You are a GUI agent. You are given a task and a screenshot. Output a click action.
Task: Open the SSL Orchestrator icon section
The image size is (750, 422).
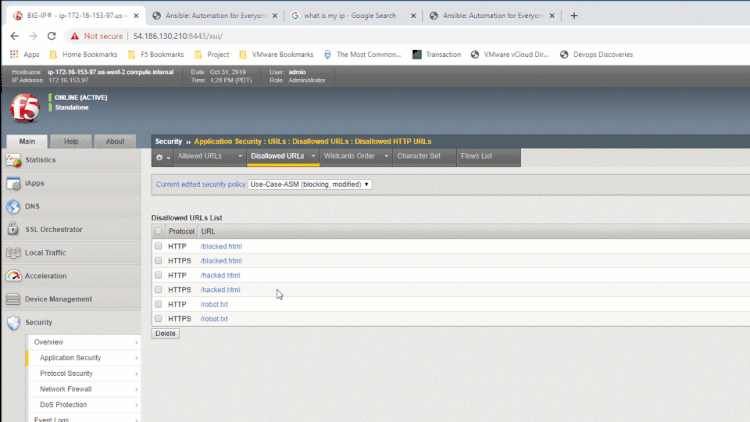pyautogui.click(x=14, y=229)
